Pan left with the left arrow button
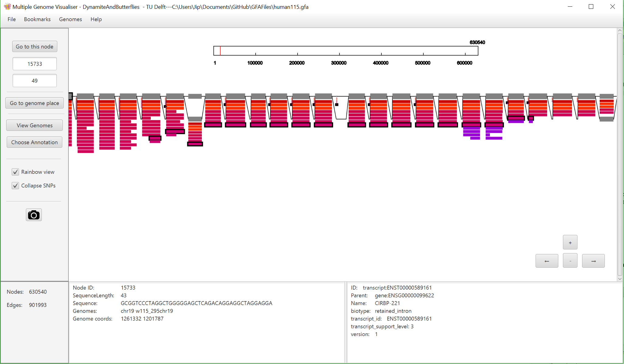The height and width of the screenshot is (364, 624). point(546,261)
